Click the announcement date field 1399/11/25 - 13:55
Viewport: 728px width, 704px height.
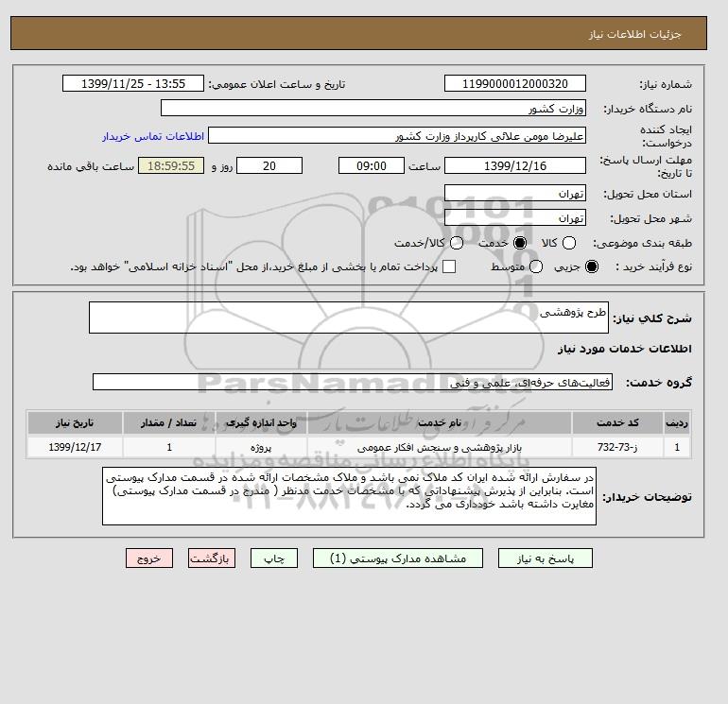pos(133,84)
